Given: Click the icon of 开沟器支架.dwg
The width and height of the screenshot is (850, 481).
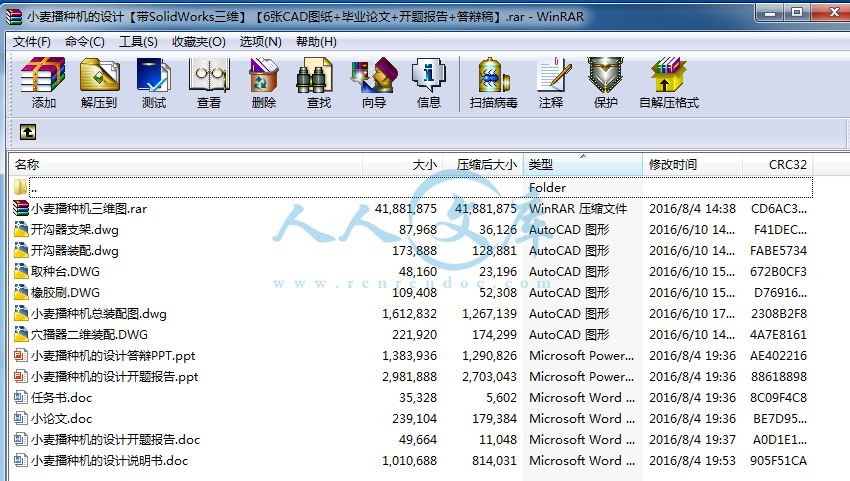Looking at the screenshot, I should point(21,229).
